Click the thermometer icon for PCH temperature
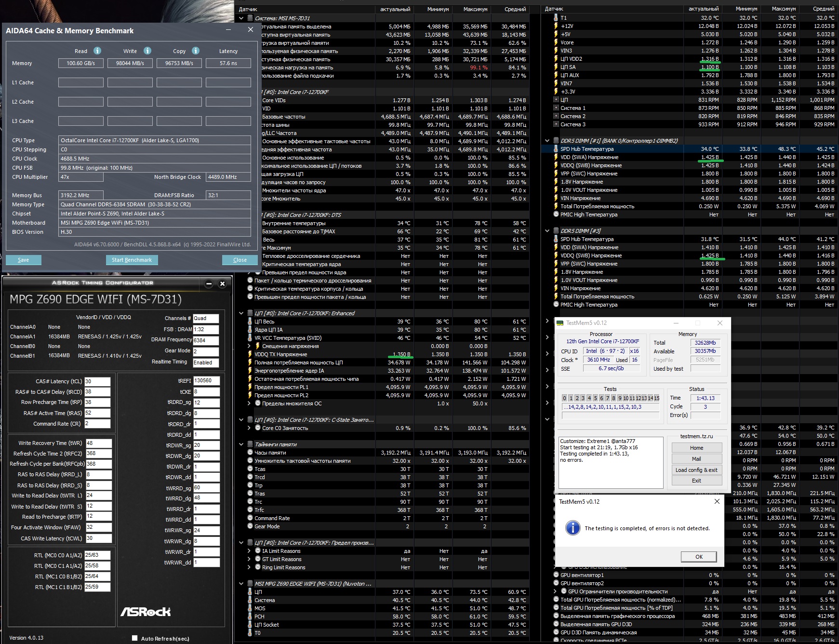 pos(250,617)
